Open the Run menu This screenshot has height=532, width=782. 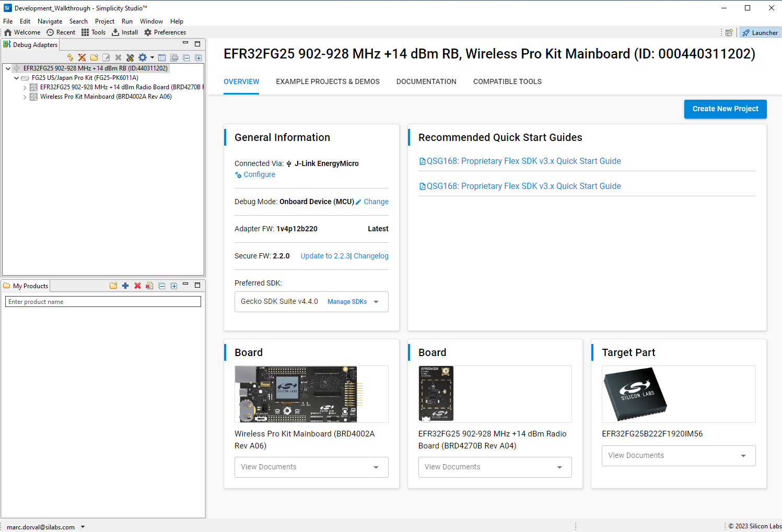[x=127, y=21]
